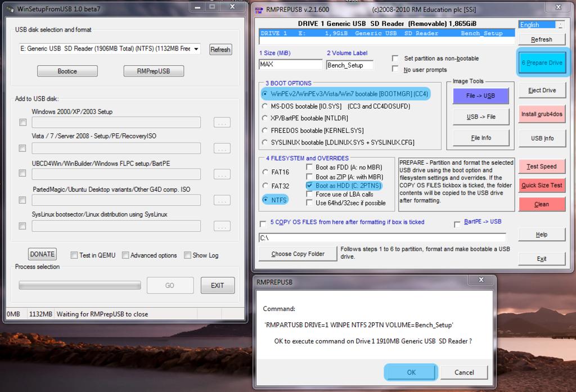Check Boot as ZIP (A: with MBR)

(309, 177)
